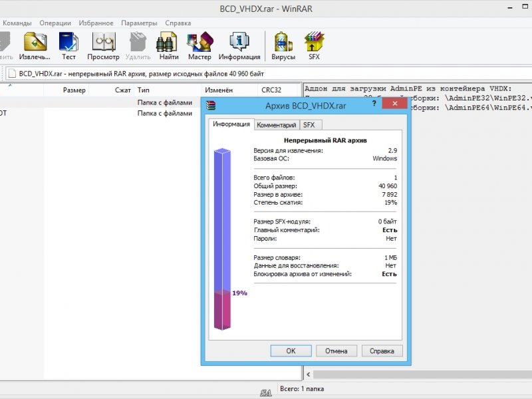
Task: Open the Команды menu
Action: (17, 23)
